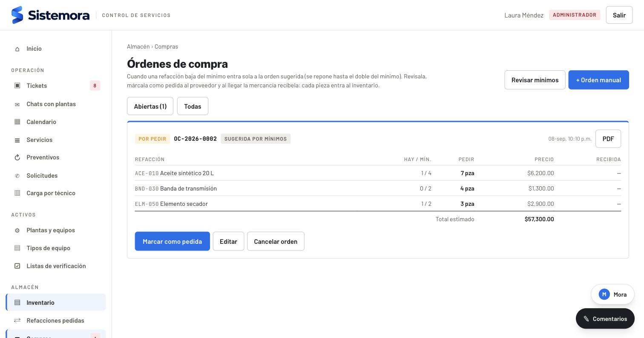
Task: Open Calendario in the sidebar
Action: point(56,122)
